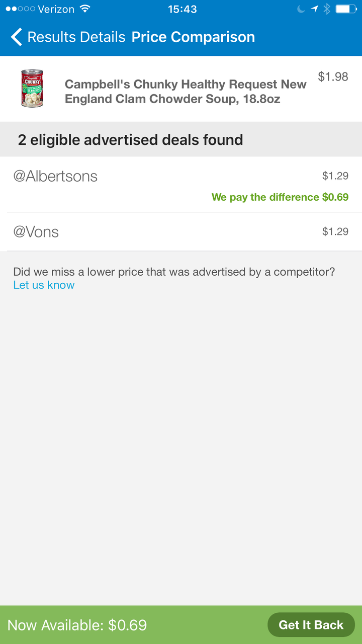Select the $1.98 product price
362x644 pixels.
click(333, 76)
